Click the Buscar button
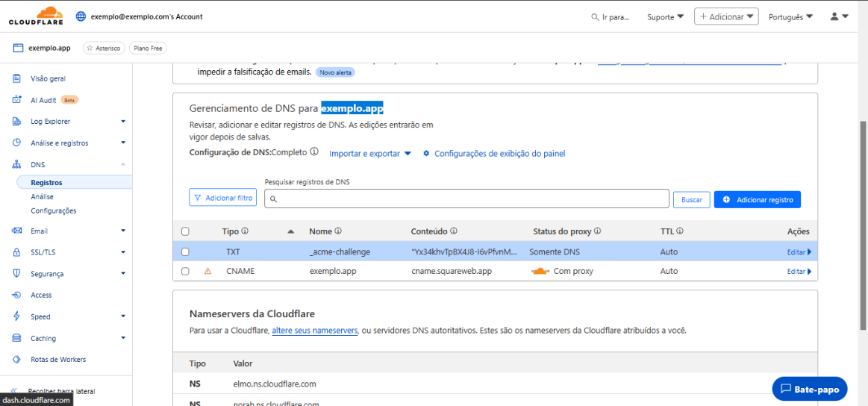The width and height of the screenshot is (868, 406). click(691, 199)
